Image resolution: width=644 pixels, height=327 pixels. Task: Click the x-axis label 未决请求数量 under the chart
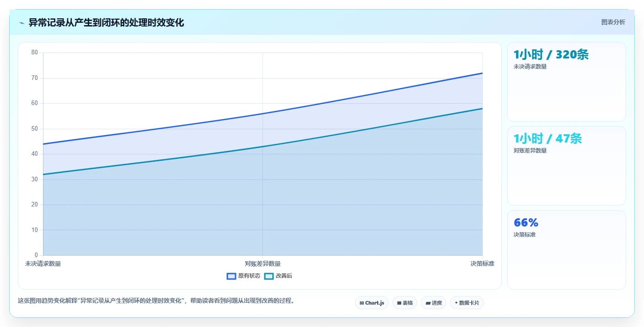43,264
